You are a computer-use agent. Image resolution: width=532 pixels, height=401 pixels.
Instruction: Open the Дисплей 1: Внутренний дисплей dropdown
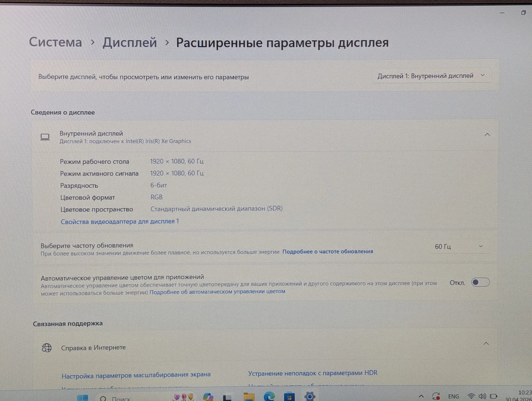pos(431,76)
